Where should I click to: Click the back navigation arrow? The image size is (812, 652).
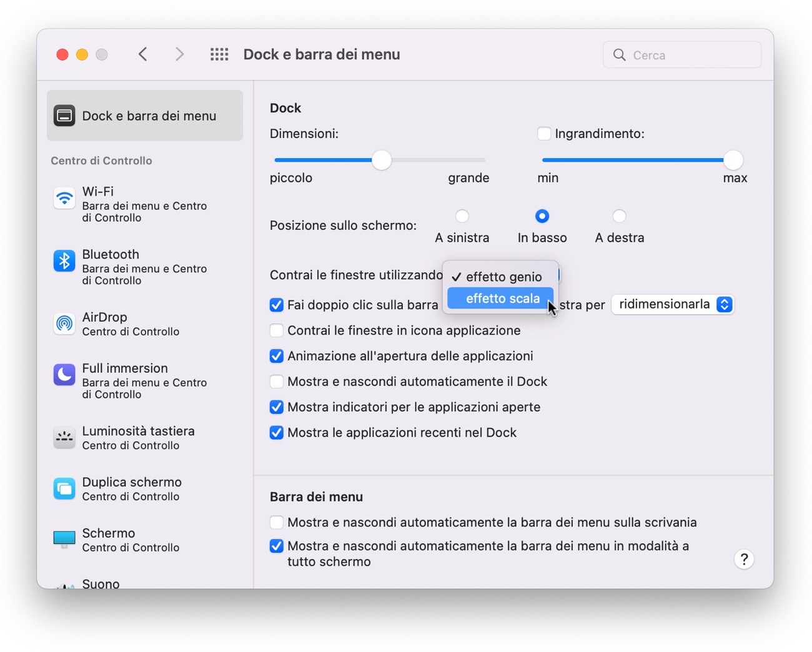tap(142, 54)
